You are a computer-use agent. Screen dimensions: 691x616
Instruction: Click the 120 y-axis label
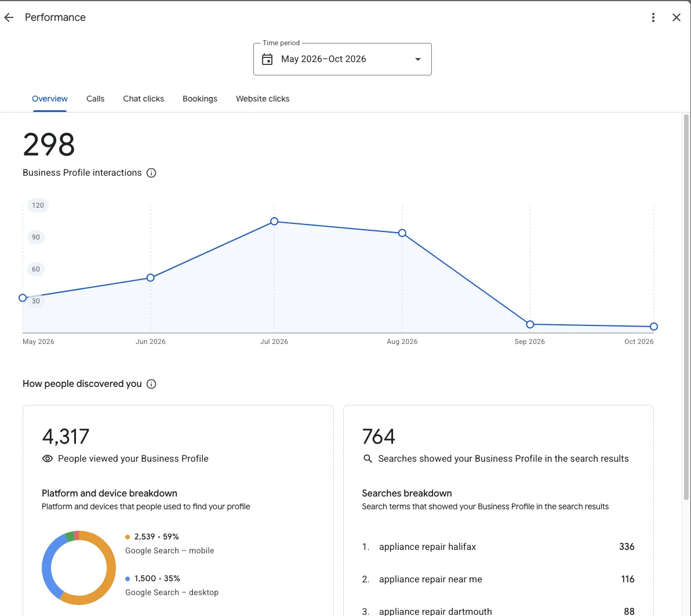pos(38,205)
